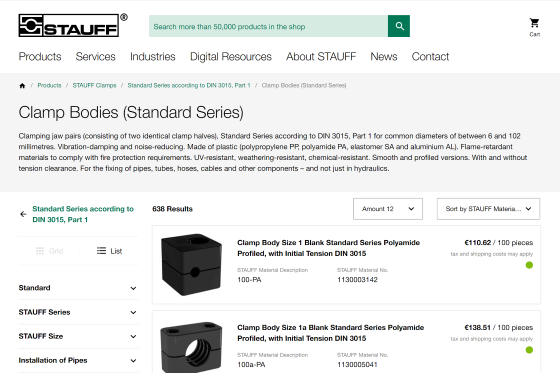
Task: Click the Clamp Bodies breadcrumb text
Action: [x=304, y=85]
